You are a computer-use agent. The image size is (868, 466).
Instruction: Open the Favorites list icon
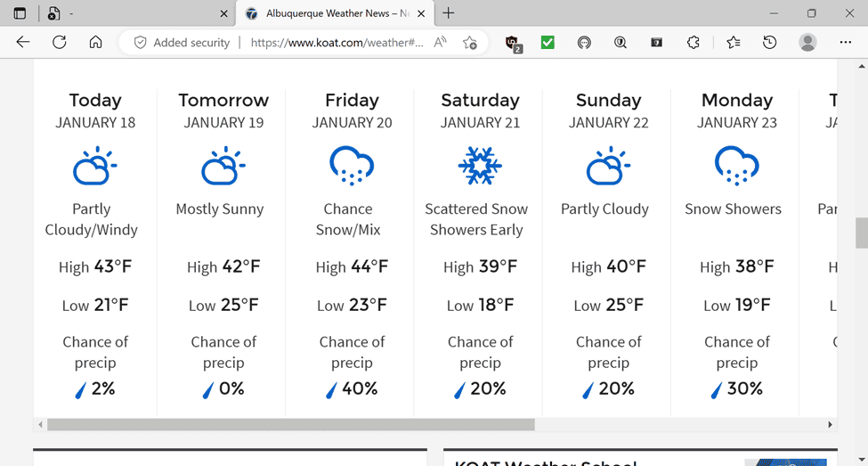[x=734, y=42]
